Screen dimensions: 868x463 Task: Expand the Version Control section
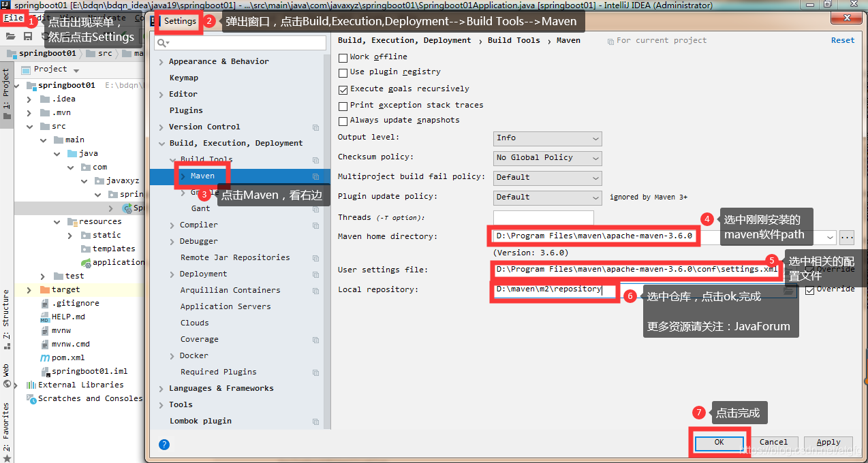[x=161, y=127]
